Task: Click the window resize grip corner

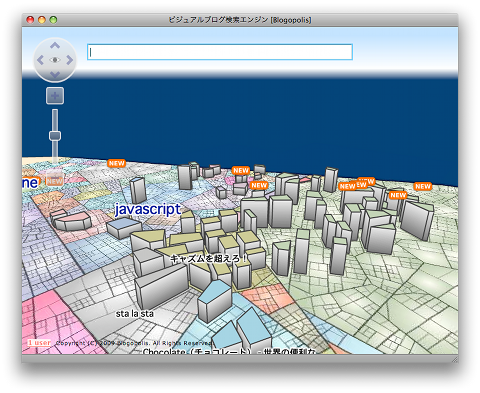Action: (455, 359)
